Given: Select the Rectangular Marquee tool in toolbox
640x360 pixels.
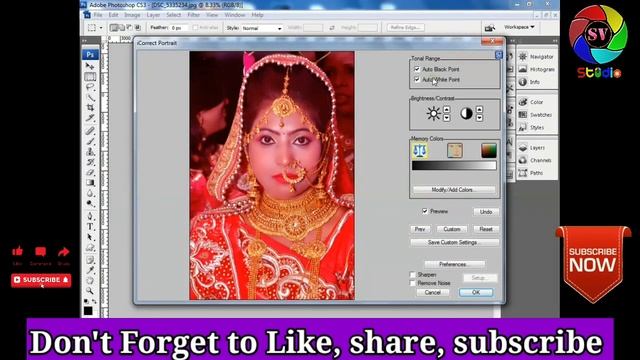Looking at the screenshot, I should pos(90,77).
